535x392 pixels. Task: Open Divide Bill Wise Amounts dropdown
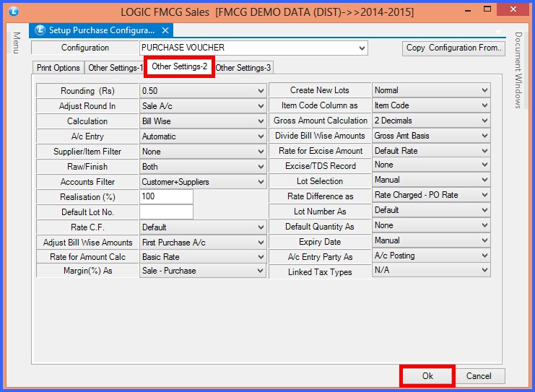(431, 136)
